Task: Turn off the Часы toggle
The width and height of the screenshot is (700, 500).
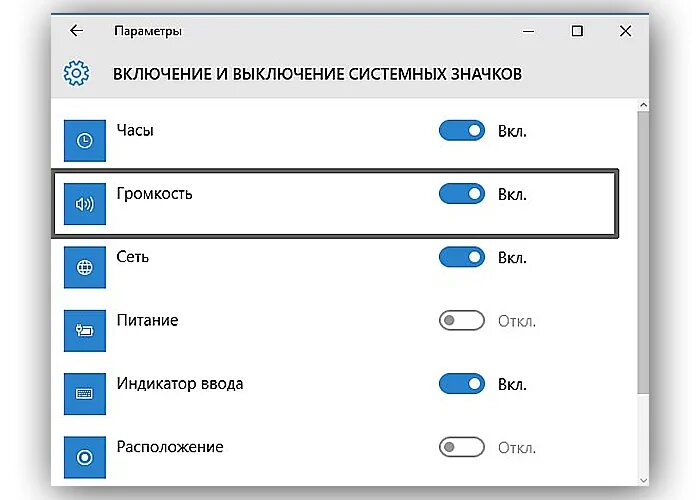Action: (461, 131)
